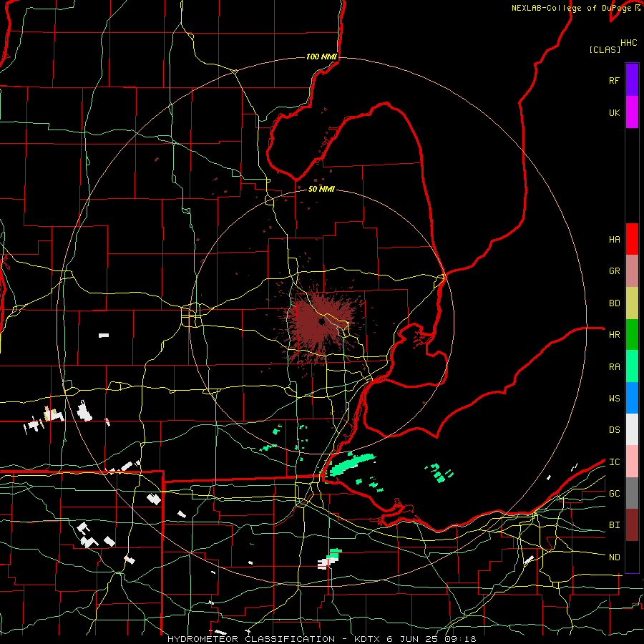Select the BD yellow legend block
This screenshot has height=644, width=644.
click(x=632, y=303)
